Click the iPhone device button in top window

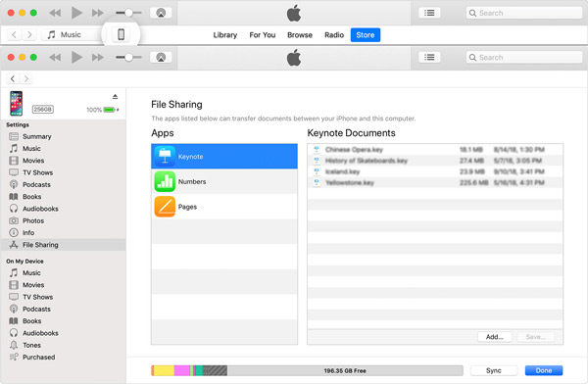coord(122,34)
